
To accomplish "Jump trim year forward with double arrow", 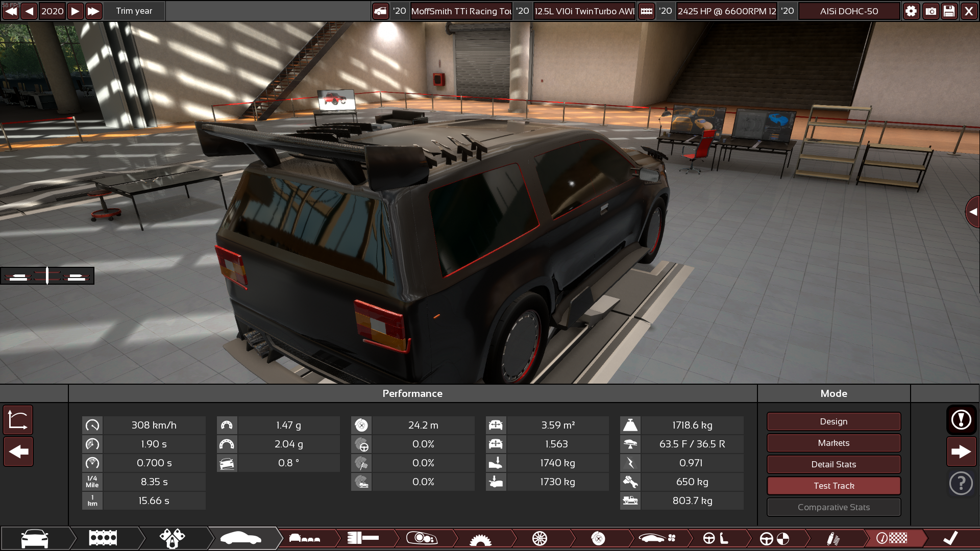I will (x=93, y=11).
